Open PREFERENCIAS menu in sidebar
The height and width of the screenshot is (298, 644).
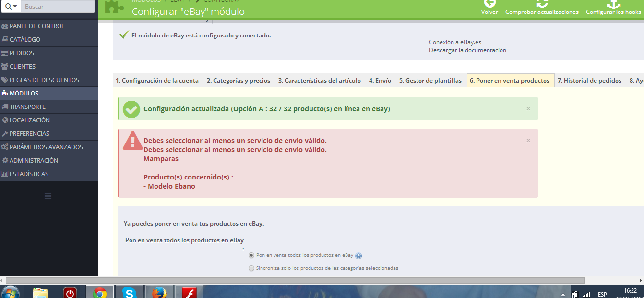[49, 133]
